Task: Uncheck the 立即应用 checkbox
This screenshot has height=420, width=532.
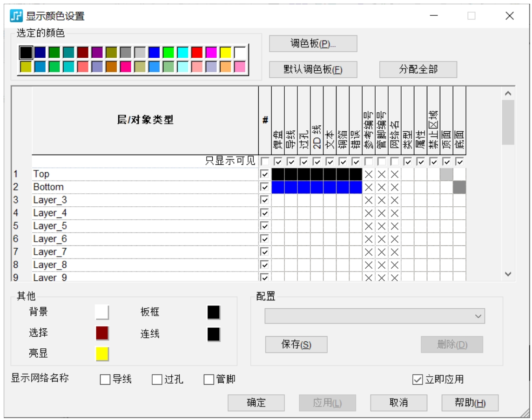Action: tap(418, 380)
